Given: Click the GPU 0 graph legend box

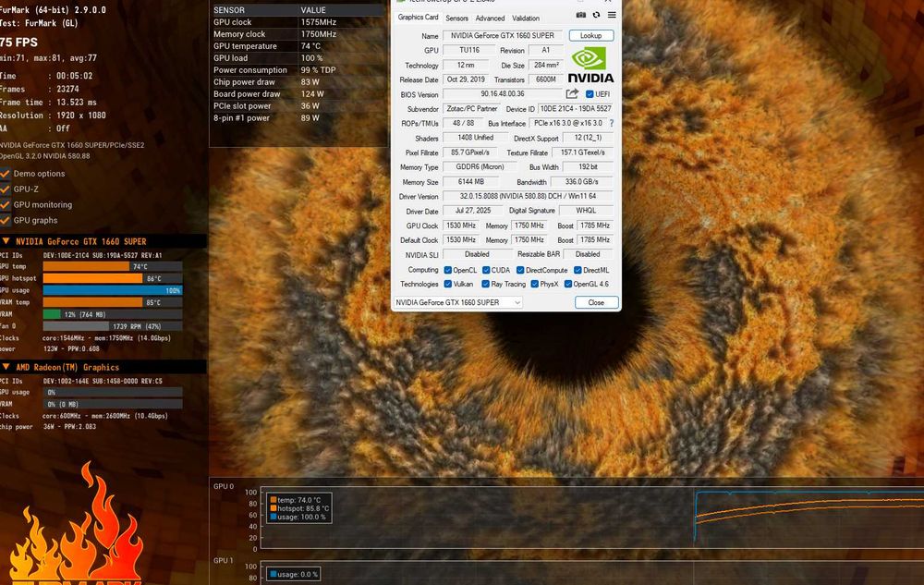Looking at the screenshot, I should click(298, 507).
